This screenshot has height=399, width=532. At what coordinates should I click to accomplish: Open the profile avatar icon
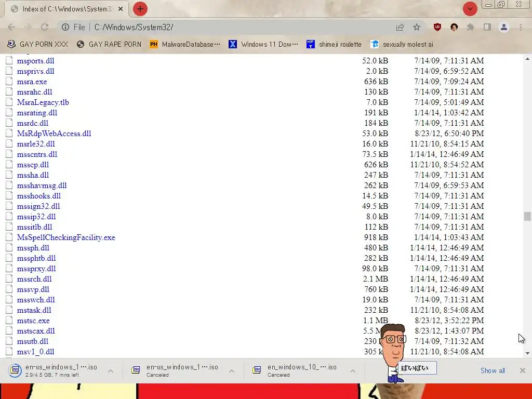[504, 27]
